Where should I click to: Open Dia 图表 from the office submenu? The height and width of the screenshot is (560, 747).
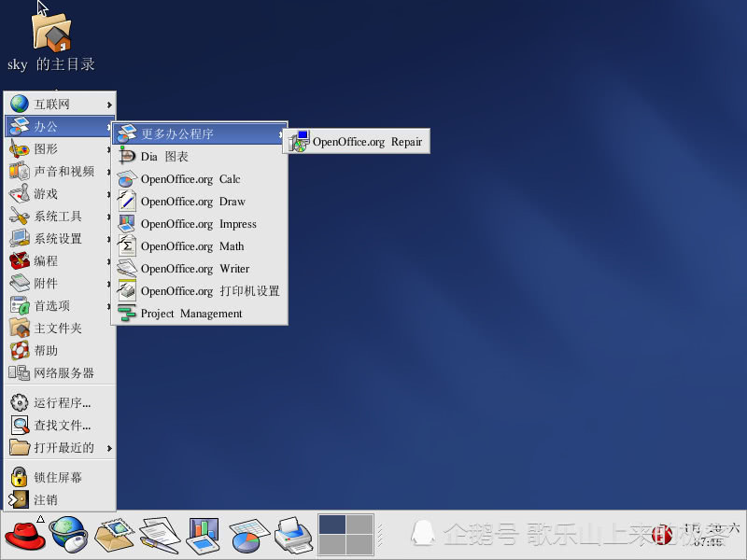[200, 156]
